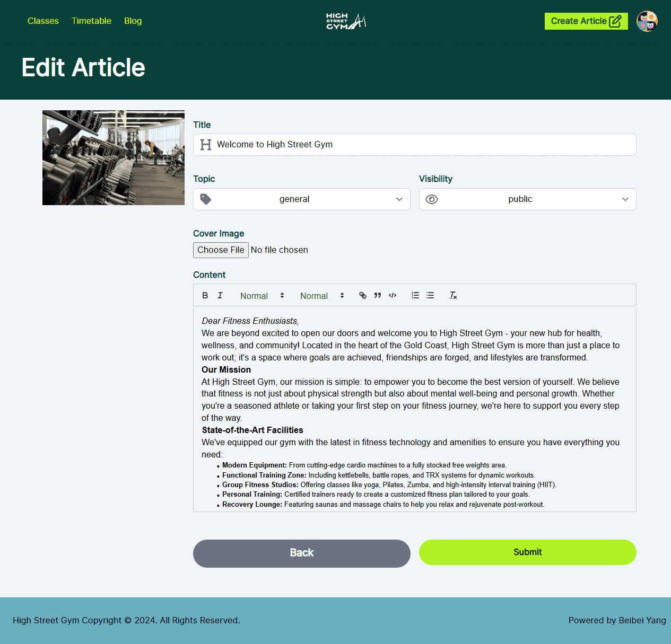Submit the edited article

[527, 552]
